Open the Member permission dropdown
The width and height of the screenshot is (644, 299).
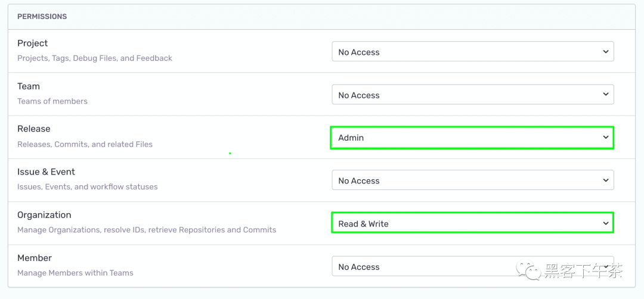pos(473,266)
